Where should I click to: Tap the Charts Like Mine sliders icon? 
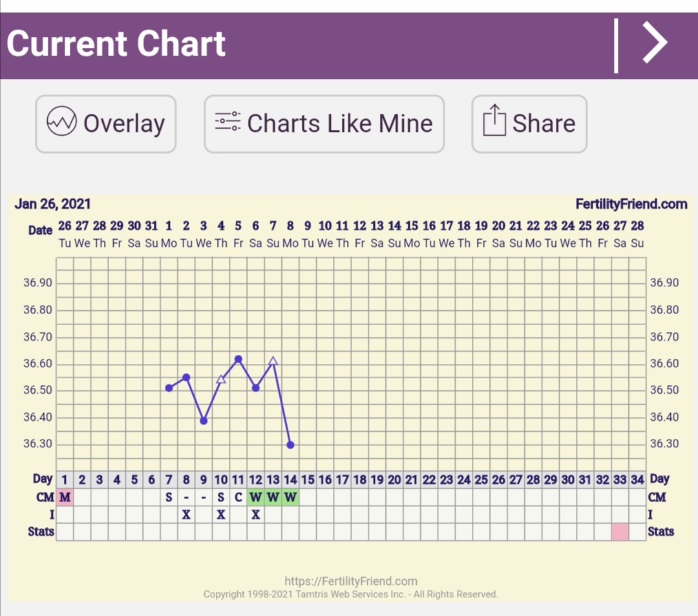click(227, 122)
